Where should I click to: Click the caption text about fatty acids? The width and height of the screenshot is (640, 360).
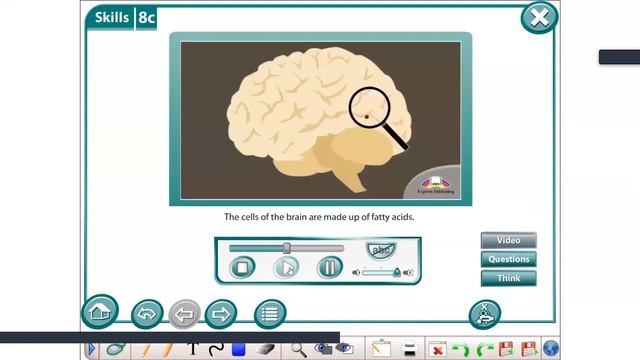coord(319,217)
